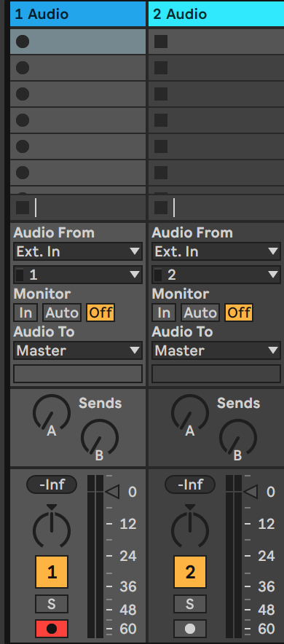Viewport: 284px width, 644px height.
Task: Set track 1 monitor to Auto
Action: click(62, 313)
